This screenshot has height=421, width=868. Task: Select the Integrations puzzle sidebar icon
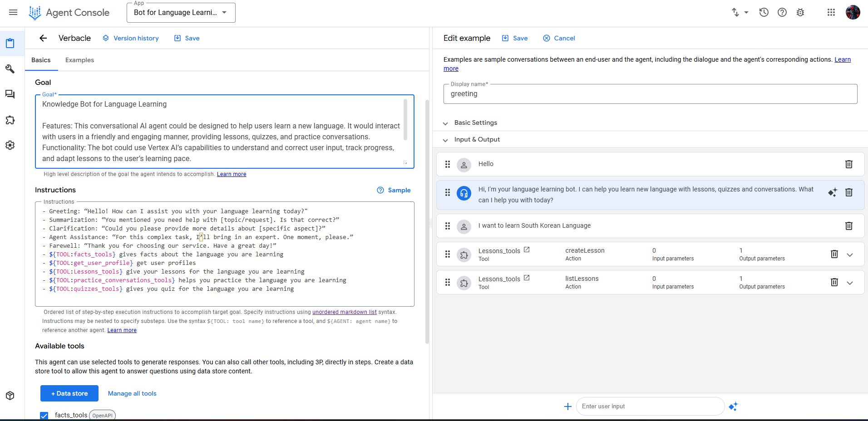pyautogui.click(x=10, y=120)
